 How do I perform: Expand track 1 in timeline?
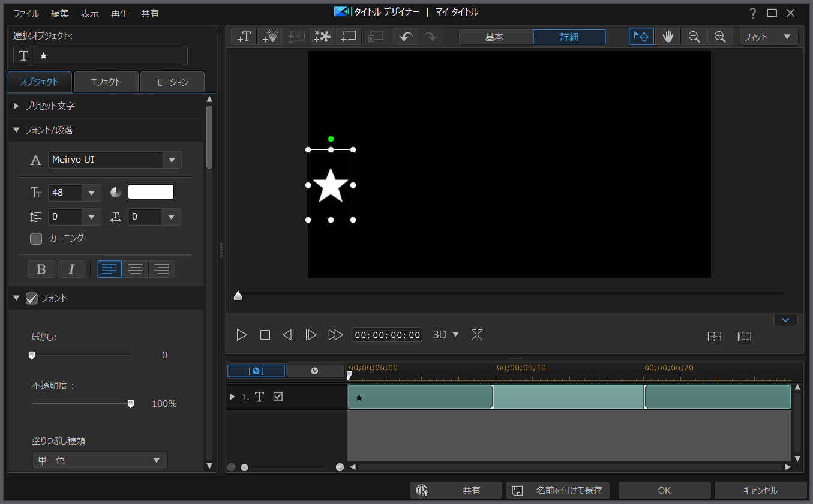(232, 397)
